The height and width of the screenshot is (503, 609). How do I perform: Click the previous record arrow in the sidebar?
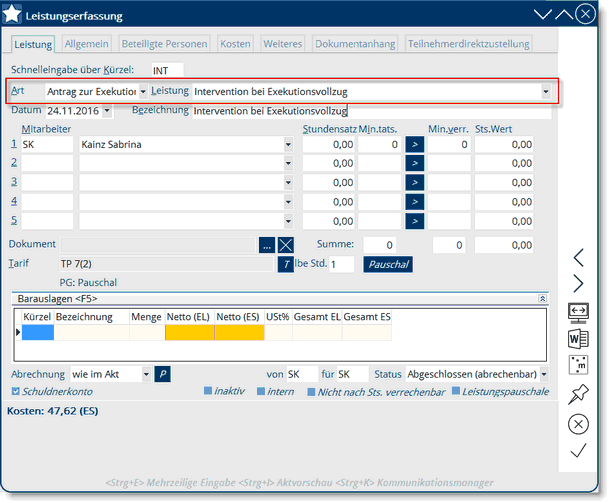coord(578,258)
